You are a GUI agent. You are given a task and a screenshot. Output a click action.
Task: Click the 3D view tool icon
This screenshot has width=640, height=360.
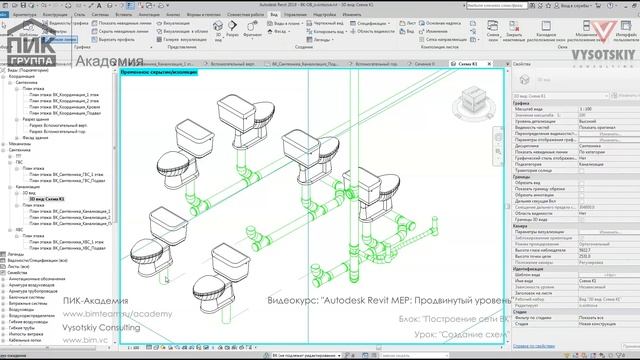pyautogui.click(x=218, y=27)
